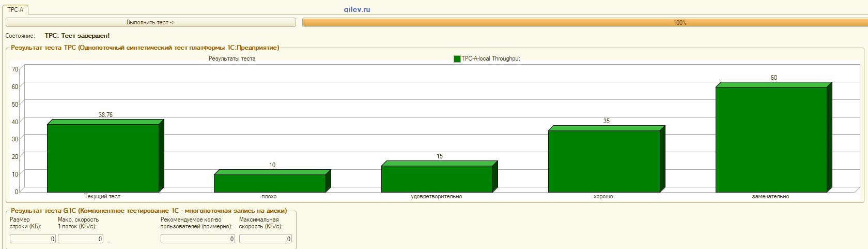Screen dimensions: 868x249
Task: Select the удовлетворительно bar showing 15
Action: [437, 179]
